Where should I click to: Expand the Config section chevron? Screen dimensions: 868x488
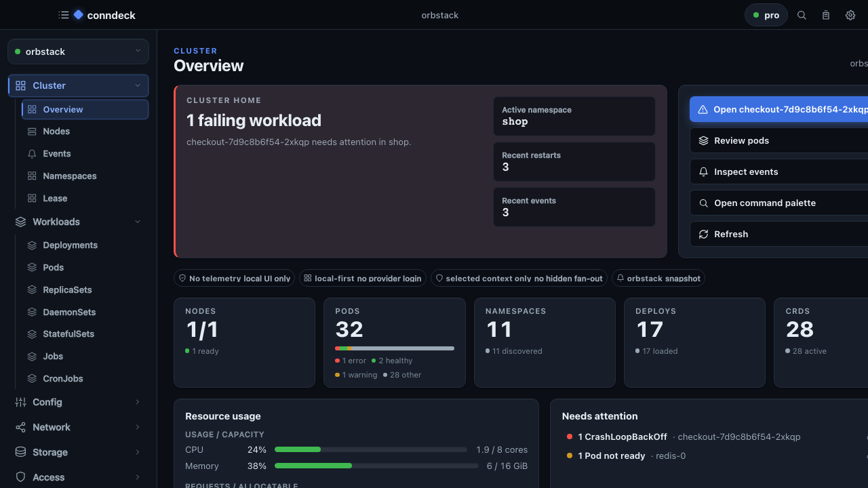point(138,402)
